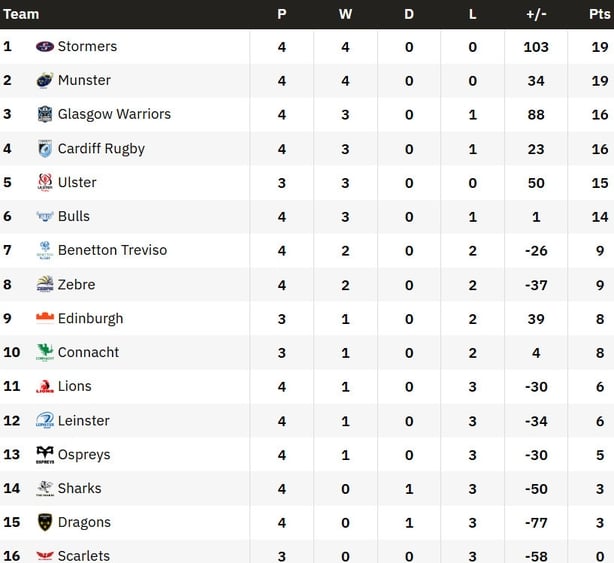
Task: Click the Sharks team name
Action: pyautogui.click(x=79, y=489)
